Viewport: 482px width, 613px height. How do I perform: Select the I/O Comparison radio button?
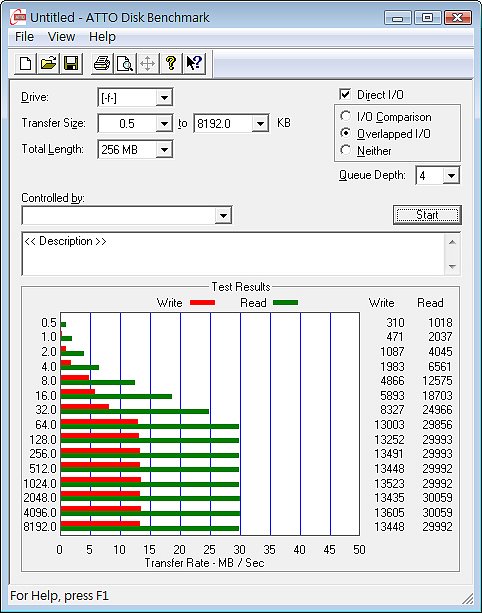click(x=345, y=116)
